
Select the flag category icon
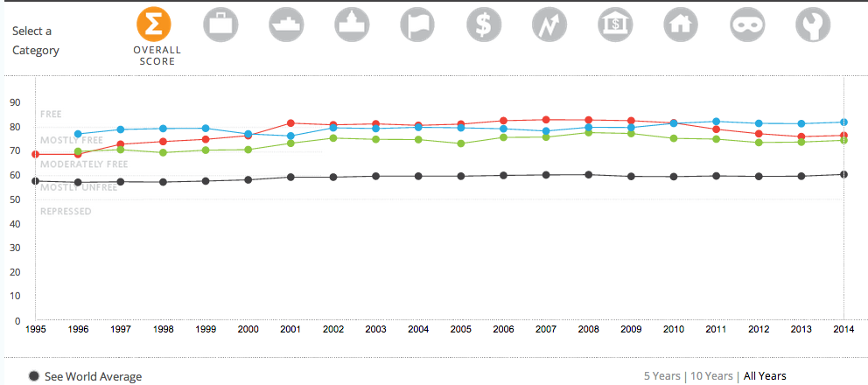(418, 25)
